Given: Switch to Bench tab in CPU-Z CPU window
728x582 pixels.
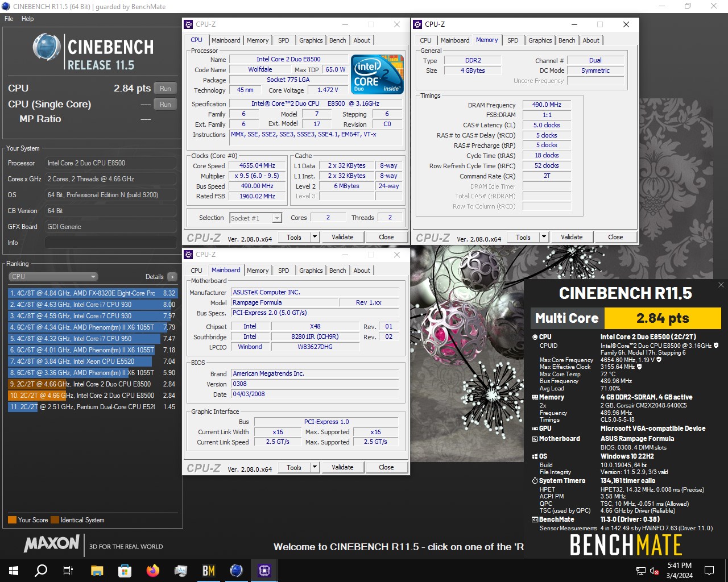Looking at the screenshot, I should (x=337, y=40).
